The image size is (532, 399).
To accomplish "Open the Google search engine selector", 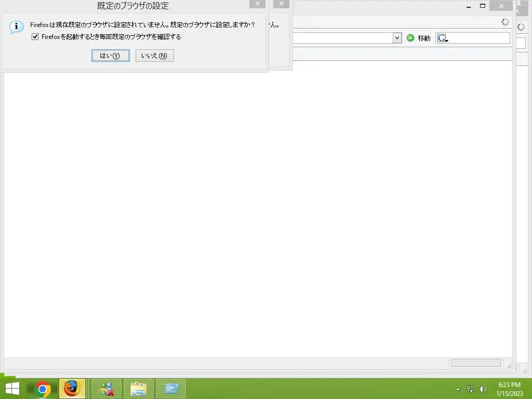I will [x=442, y=38].
